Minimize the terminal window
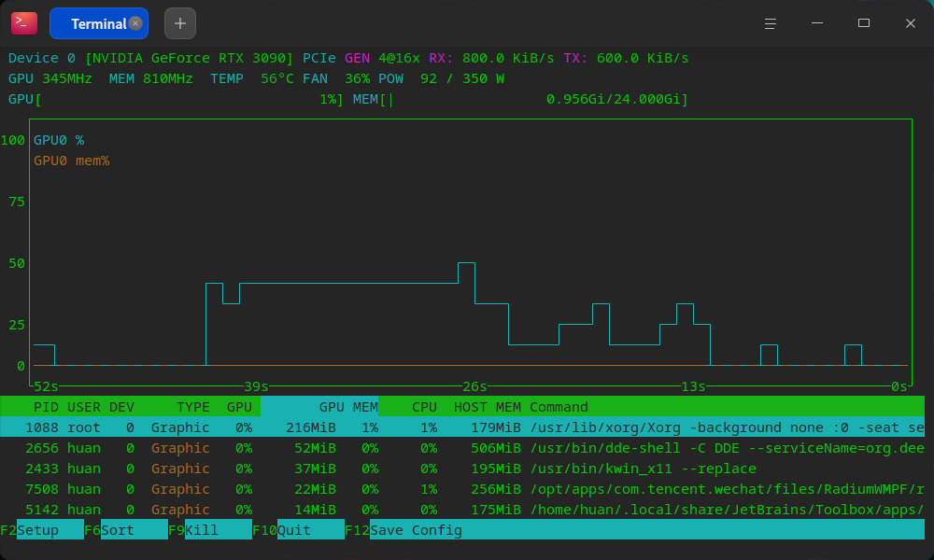This screenshot has height=560, width=934. [817, 23]
